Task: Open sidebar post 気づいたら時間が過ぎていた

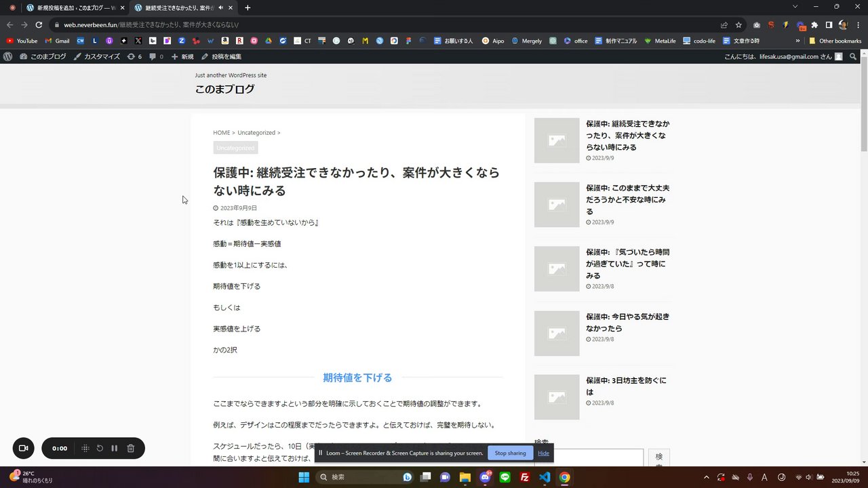Action: tap(627, 264)
